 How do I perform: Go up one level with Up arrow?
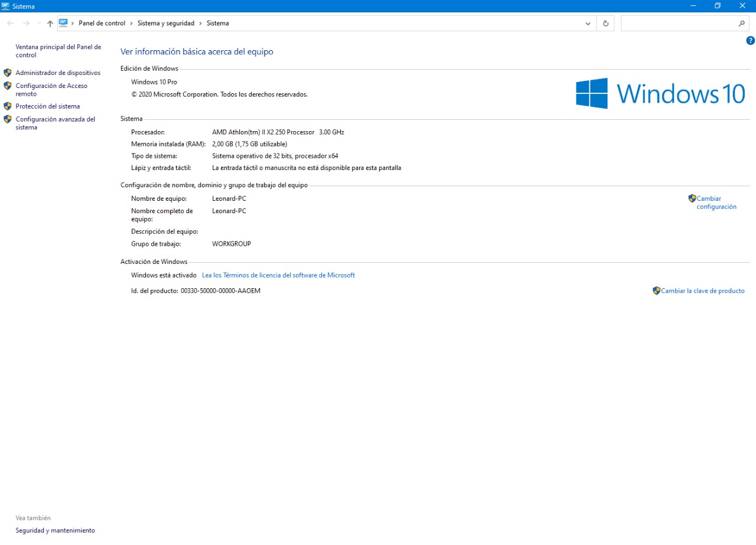50,23
